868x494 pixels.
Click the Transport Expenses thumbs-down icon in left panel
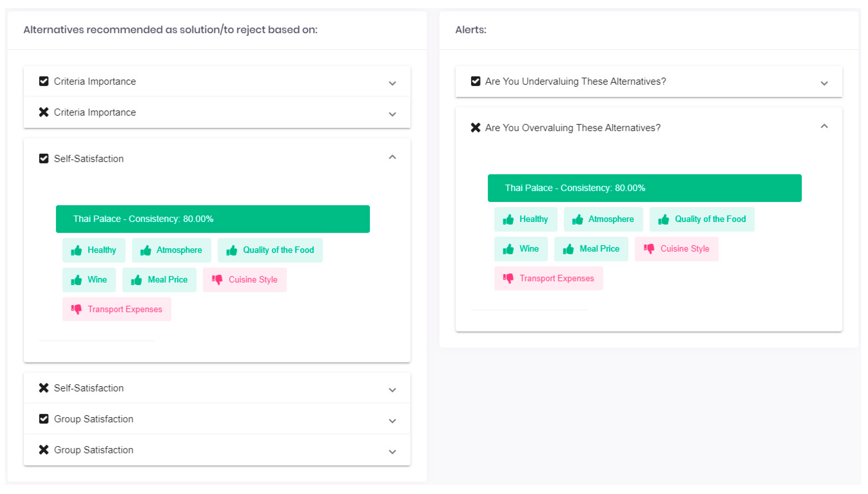pos(76,309)
